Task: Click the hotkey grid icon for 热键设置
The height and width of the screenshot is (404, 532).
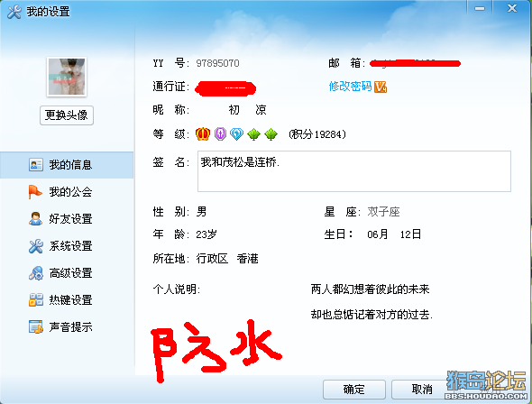Action: [x=36, y=300]
